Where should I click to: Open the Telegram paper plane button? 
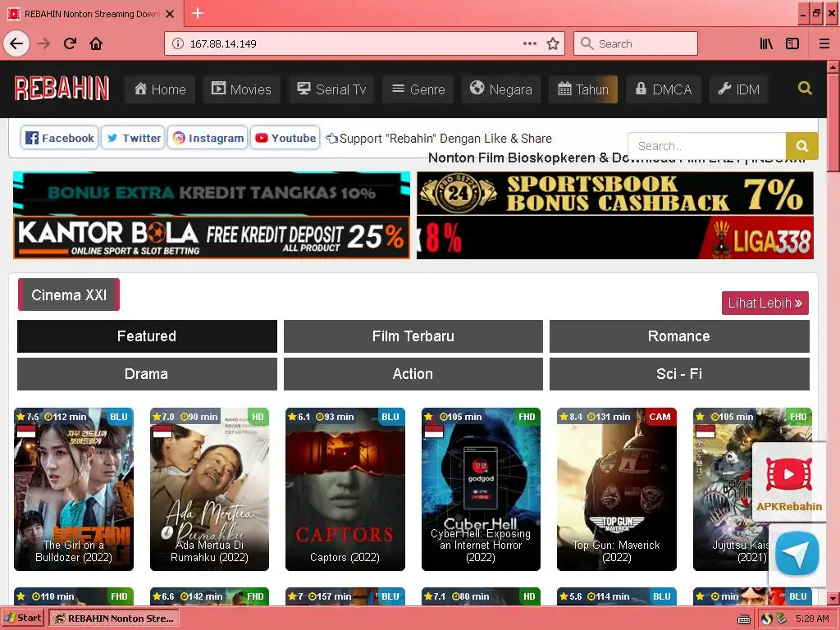tap(797, 554)
